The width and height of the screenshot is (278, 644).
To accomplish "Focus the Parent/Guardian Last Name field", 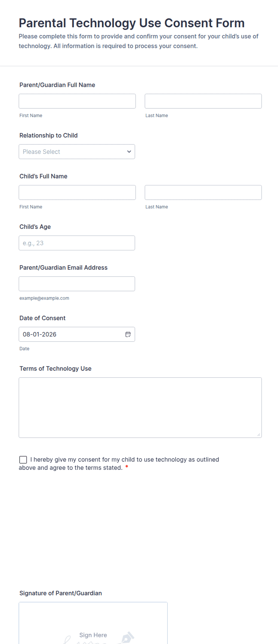I will [203, 101].
